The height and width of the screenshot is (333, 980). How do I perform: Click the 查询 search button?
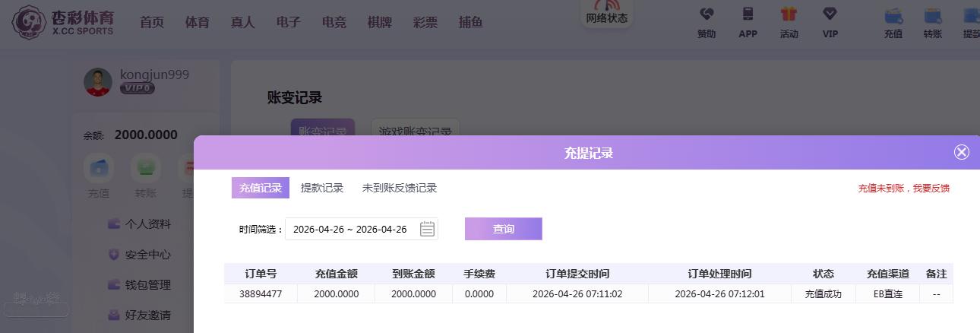click(504, 229)
